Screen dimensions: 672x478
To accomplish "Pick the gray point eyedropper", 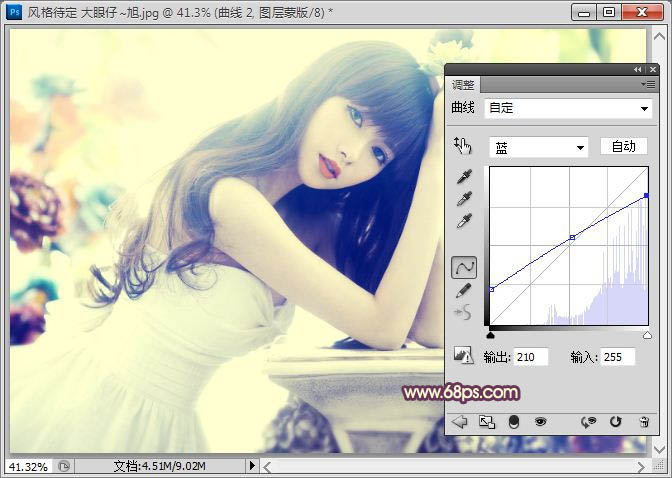I will coord(464,199).
